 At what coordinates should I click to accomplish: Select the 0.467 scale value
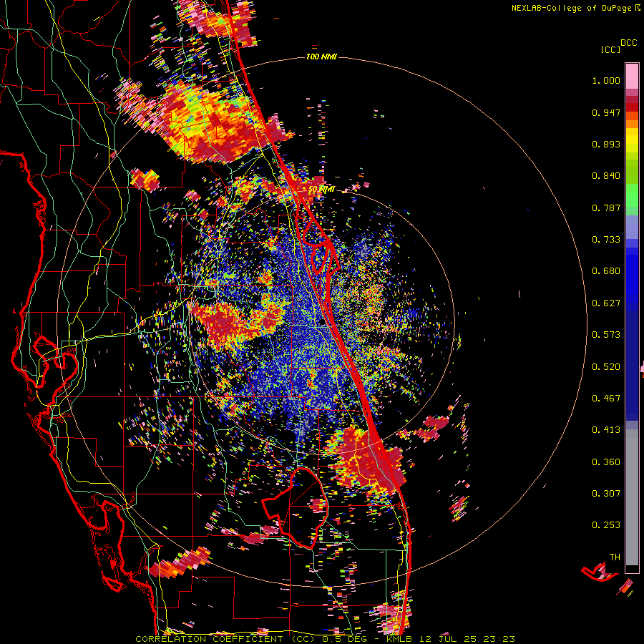(x=606, y=399)
